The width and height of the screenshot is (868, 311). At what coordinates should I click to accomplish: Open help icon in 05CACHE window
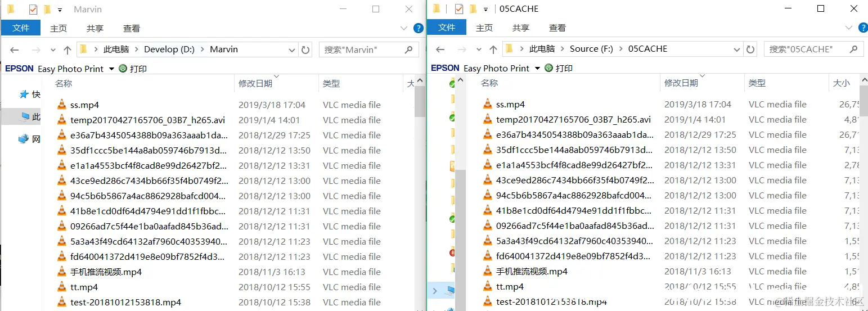(863, 28)
